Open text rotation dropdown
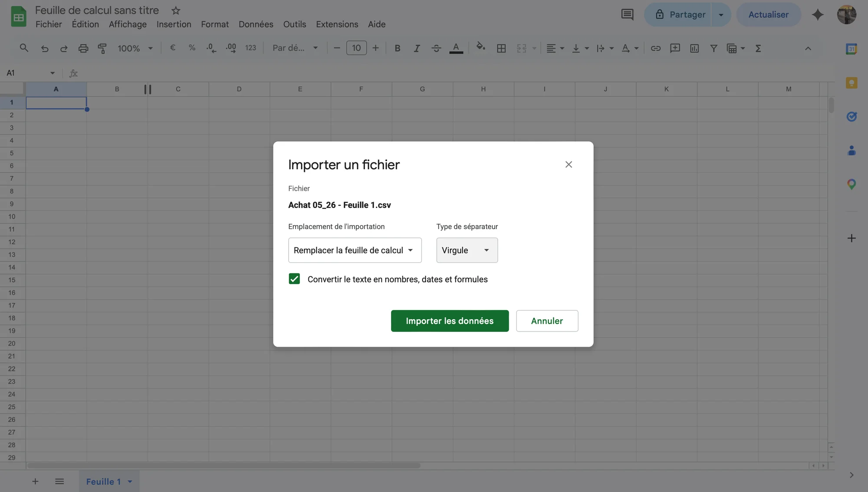This screenshot has width=868, height=492. pos(630,48)
